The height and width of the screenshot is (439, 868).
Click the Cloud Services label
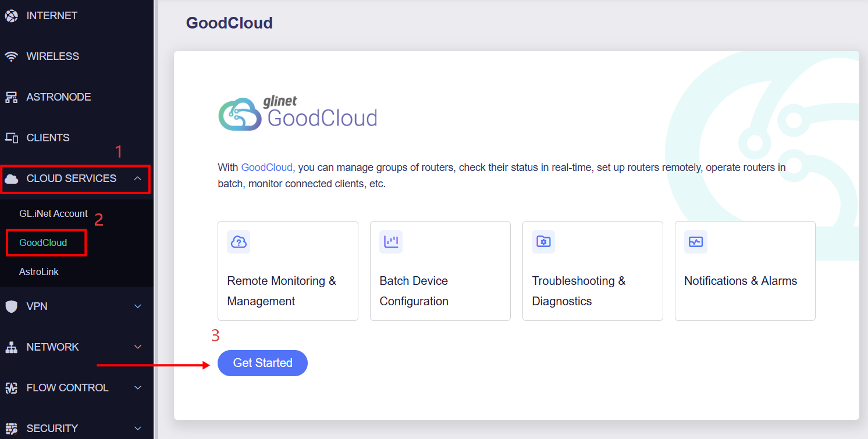coord(72,179)
